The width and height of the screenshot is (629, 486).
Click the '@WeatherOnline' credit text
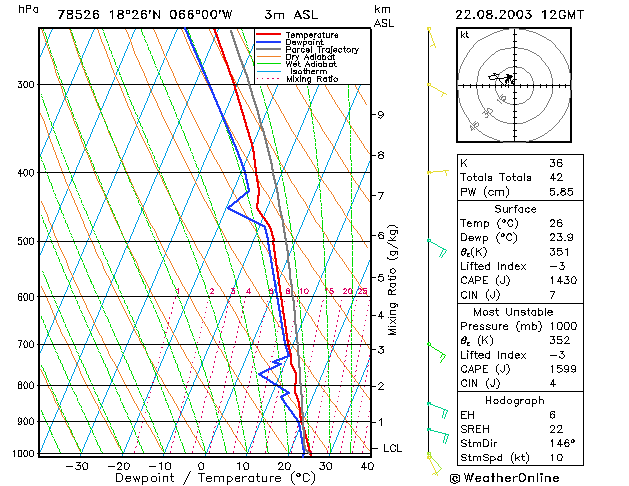(504, 478)
